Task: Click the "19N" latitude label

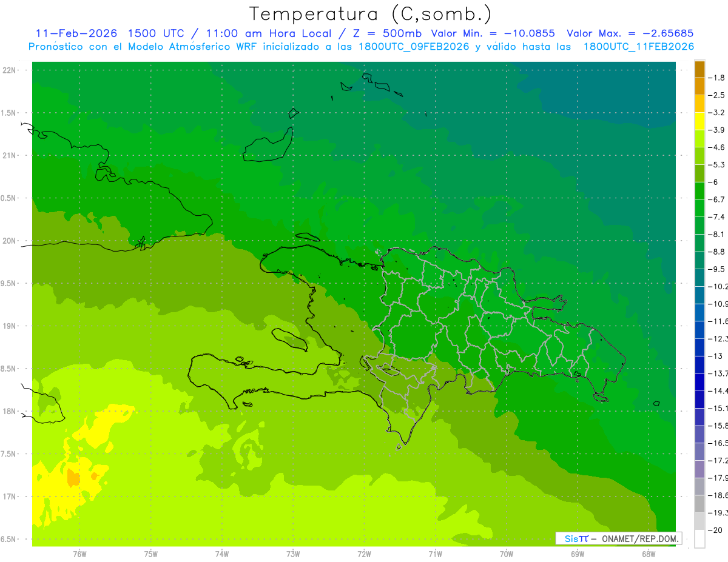Action: click(8, 326)
